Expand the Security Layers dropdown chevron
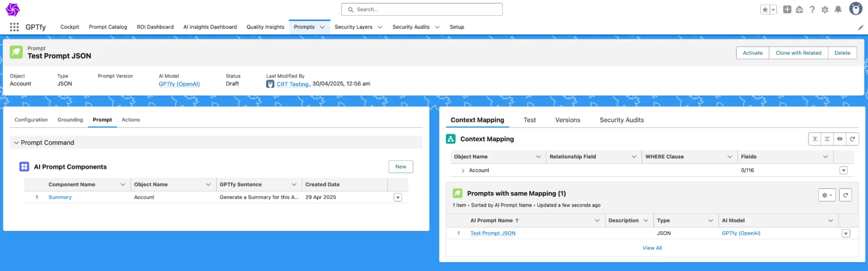 point(380,27)
